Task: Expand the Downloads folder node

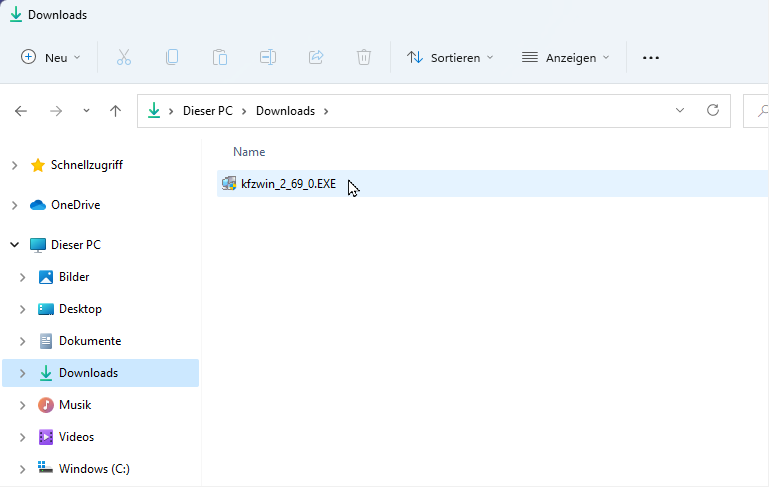Action: 23,373
